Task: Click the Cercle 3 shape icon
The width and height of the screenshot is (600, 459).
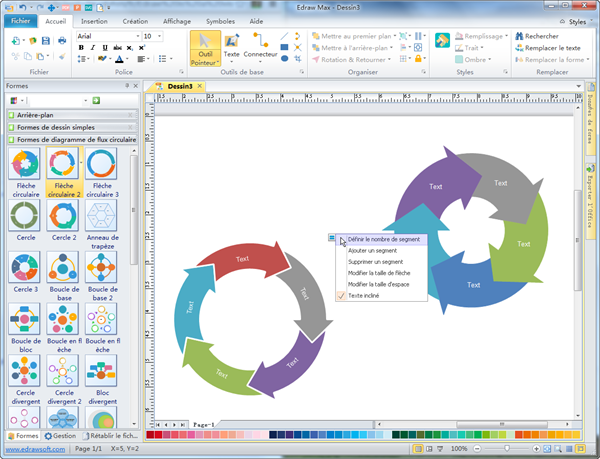Action: coord(24,271)
